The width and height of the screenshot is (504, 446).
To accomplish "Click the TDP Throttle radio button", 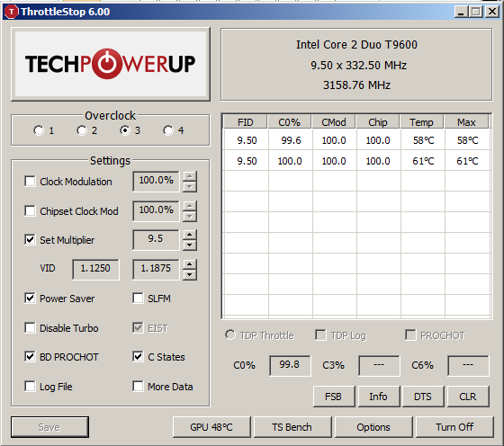I will click(x=230, y=334).
